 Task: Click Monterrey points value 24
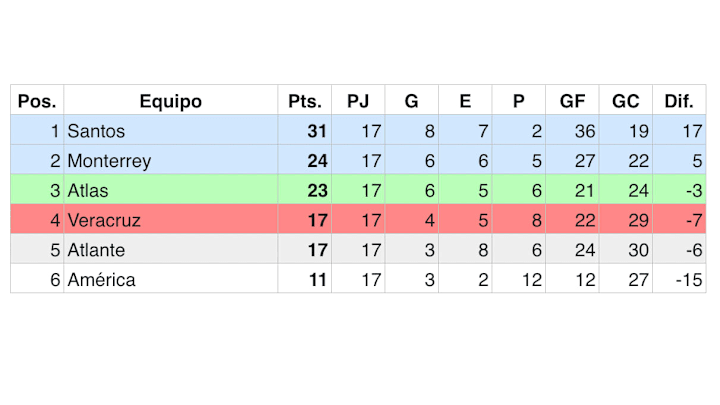(x=317, y=161)
